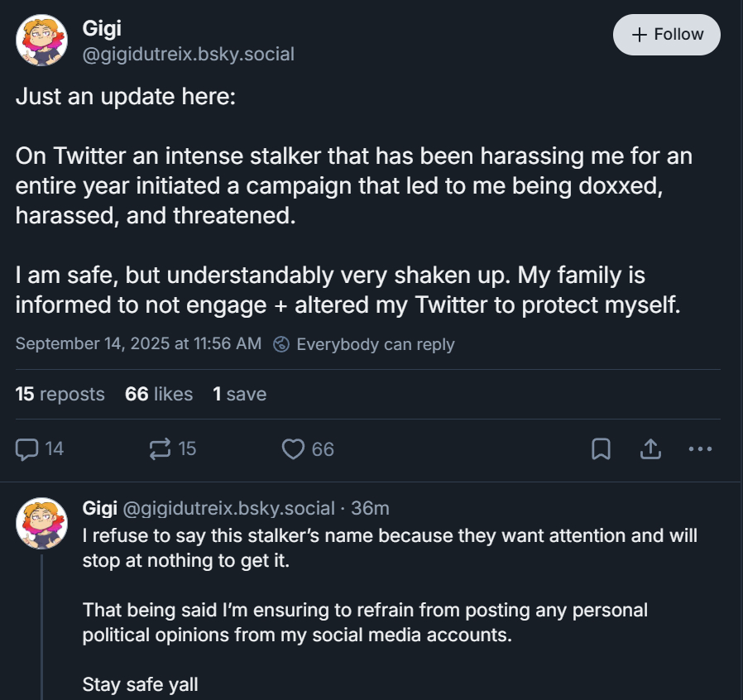Click the Gigi display name in the reply
The image size is (743, 700).
point(100,508)
